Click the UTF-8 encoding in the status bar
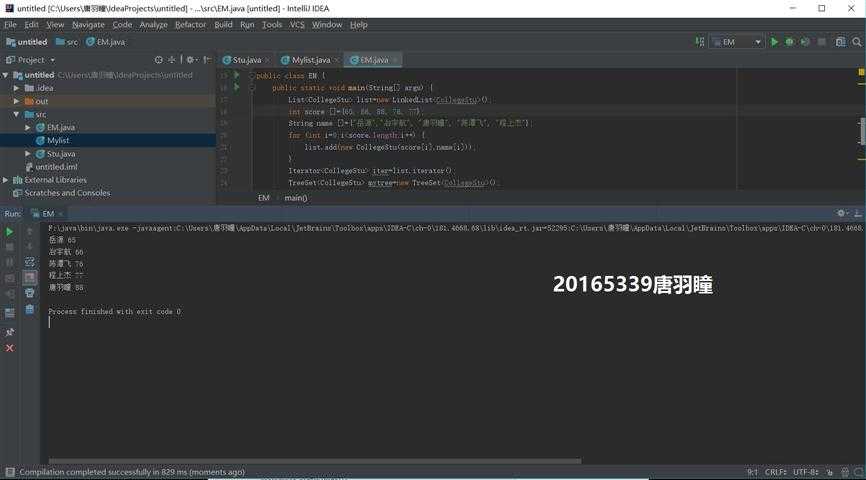866x480 pixels. [806, 472]
